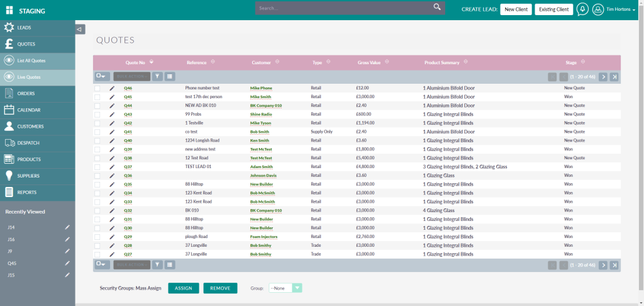Check the row box for quote Q31

click(x=97, y=219)
